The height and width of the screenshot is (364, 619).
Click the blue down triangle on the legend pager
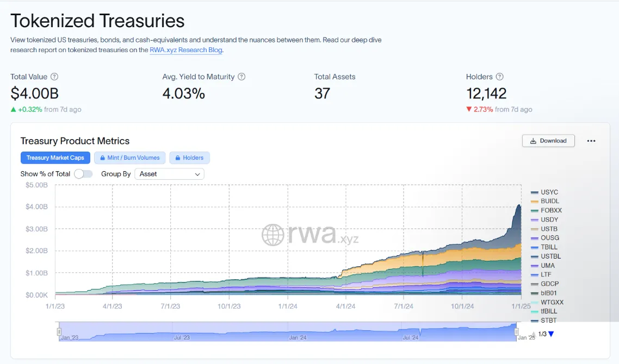[x=550, y=335]
